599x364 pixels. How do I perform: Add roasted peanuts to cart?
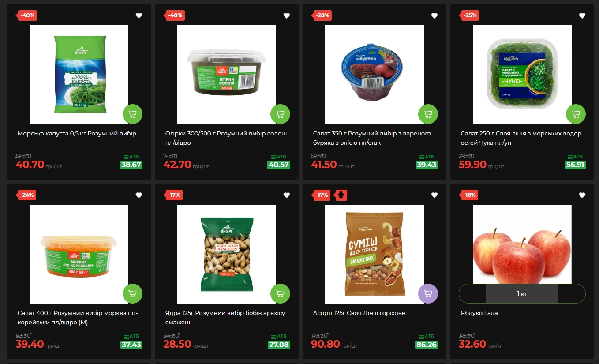(280, 294)
